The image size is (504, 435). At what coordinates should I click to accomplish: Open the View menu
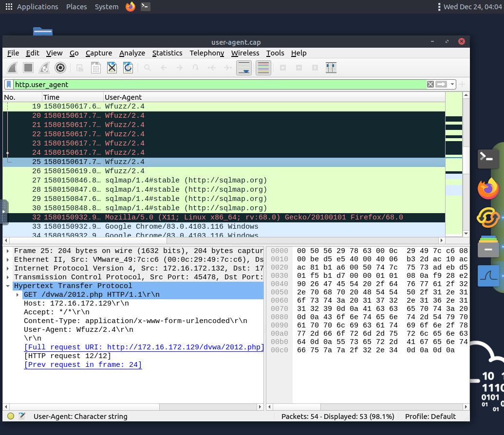point(54,53)
